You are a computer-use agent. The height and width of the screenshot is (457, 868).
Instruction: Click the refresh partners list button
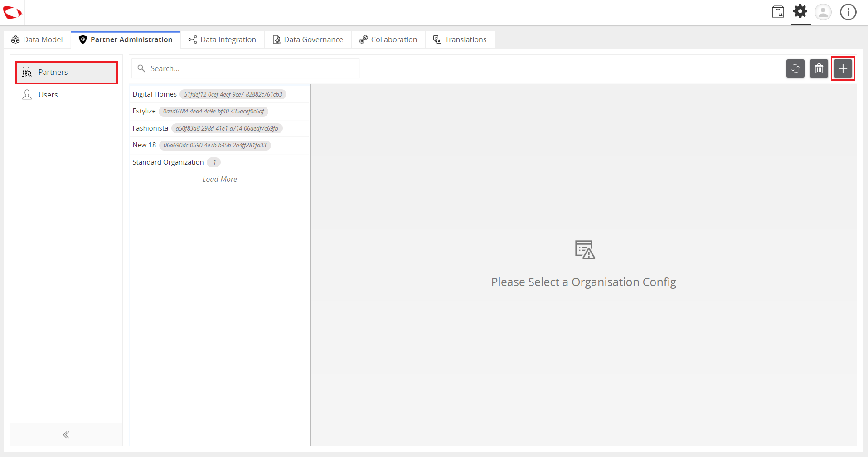[795, 68]
